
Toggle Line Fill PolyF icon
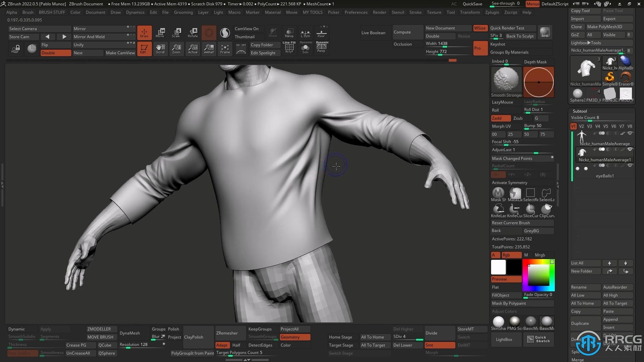(x=289, y=48)
